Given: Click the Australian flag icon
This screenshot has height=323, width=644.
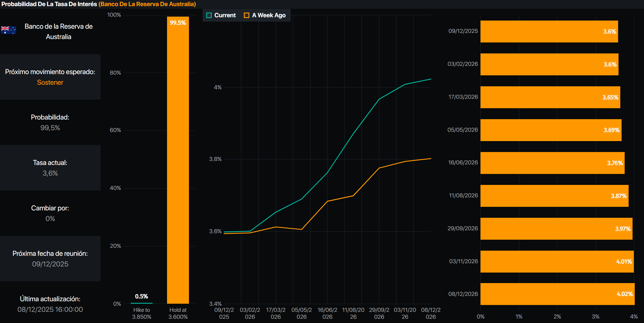Looking at the screenshot, I should pyautogui.click(x=8, y=30).
